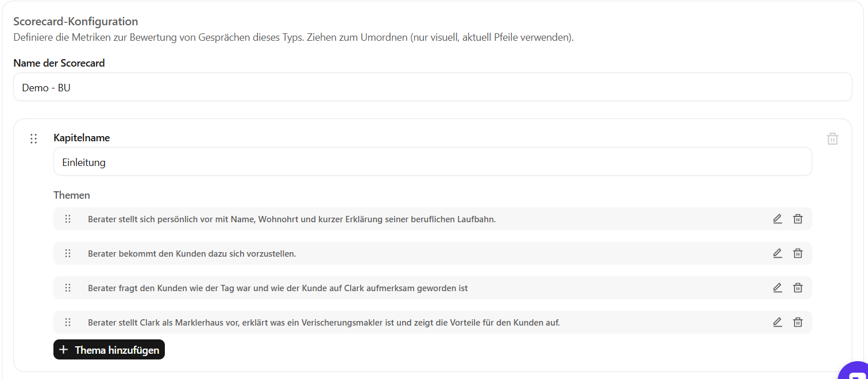Screen dimensions: 868x379
Task: Delete the 'Berater fragt den Kunden' topic
Action: (798, 288)
